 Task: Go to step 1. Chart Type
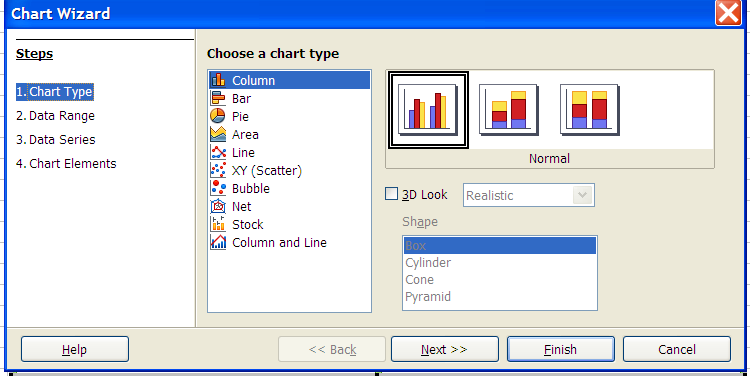55,92
